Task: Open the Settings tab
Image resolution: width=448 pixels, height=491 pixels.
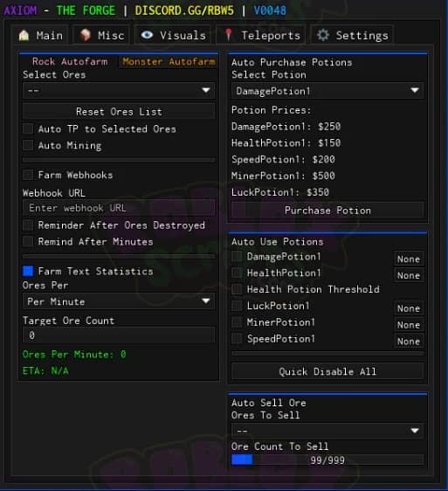Action: [x=353, y=35]
